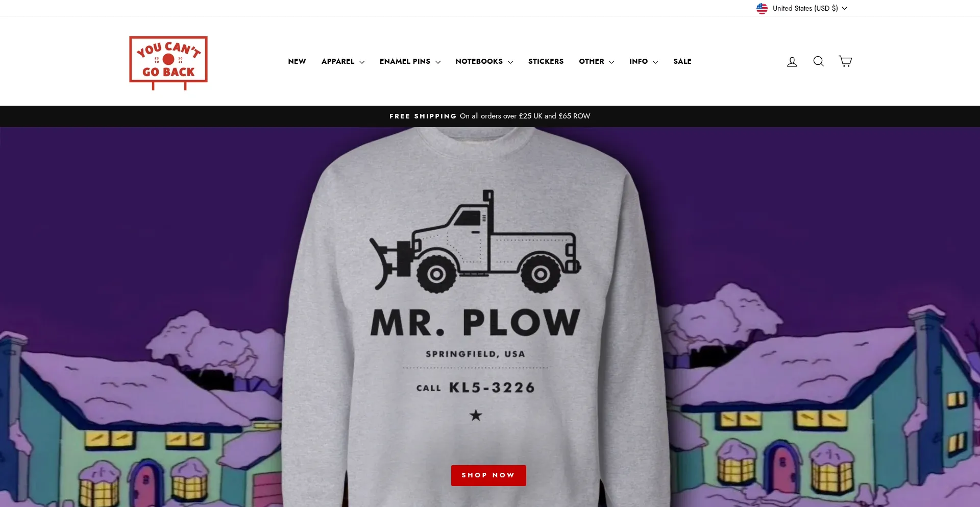
Task: Click the US flag icon
Action: coord(762,8)
